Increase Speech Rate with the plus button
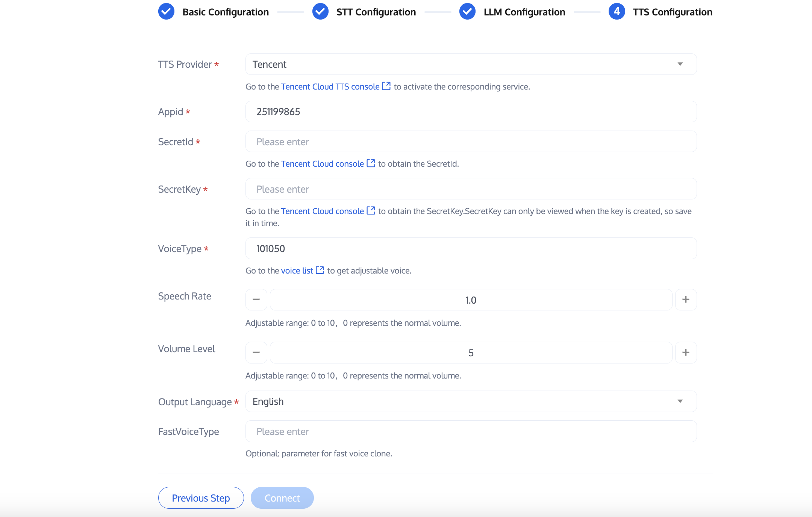 [686, 300]
